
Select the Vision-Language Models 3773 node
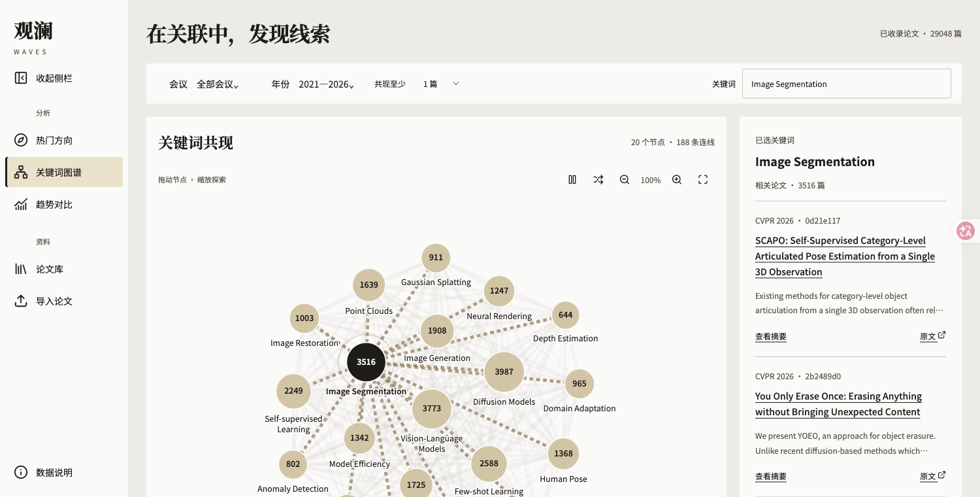click(x=432, y=408)
